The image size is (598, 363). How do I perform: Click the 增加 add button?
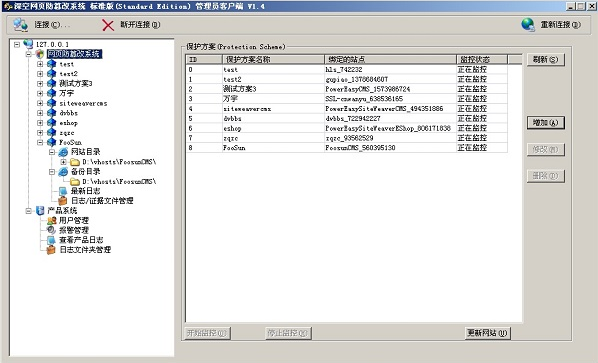click(x=545, y=123)
